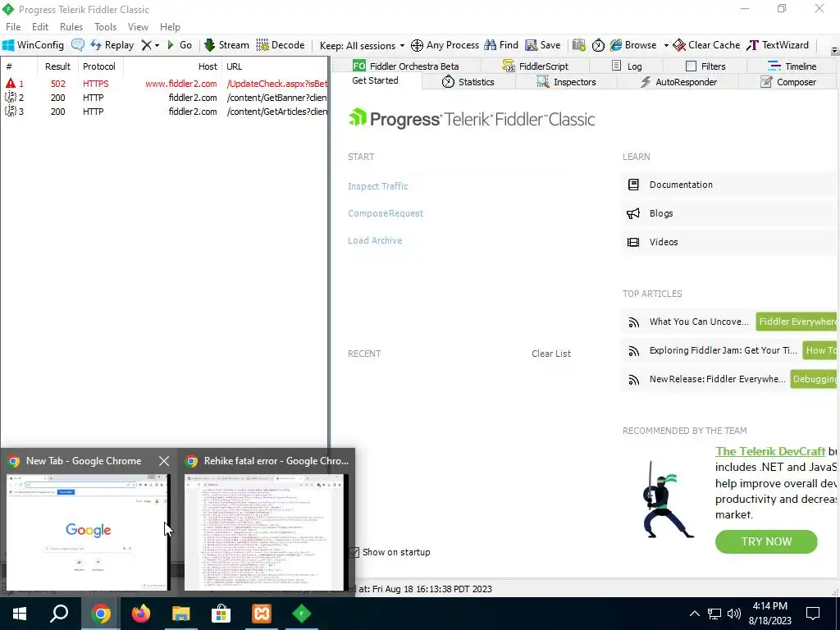Screen dimensions: 840x630
Task: Switch to the Inspectors tab
Action: tap(566, 82)
